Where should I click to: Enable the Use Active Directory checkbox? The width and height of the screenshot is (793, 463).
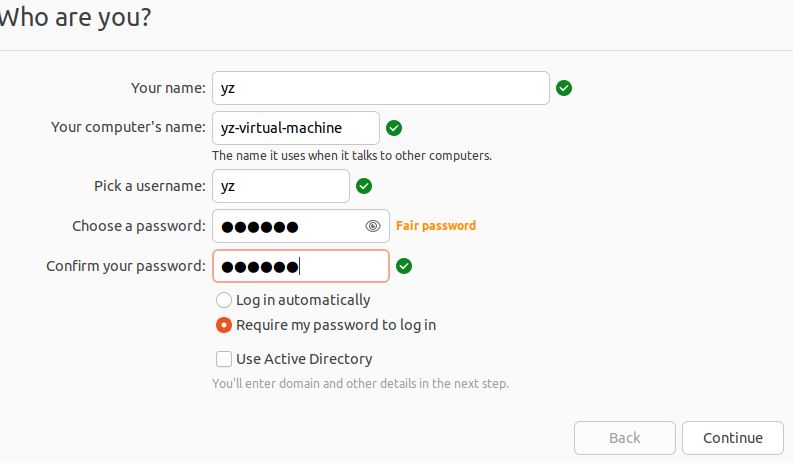224,359
